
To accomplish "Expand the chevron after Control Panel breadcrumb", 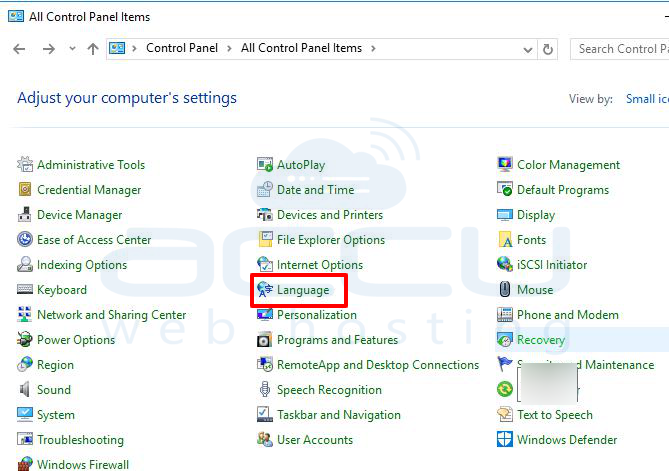I will click(230, 49).
